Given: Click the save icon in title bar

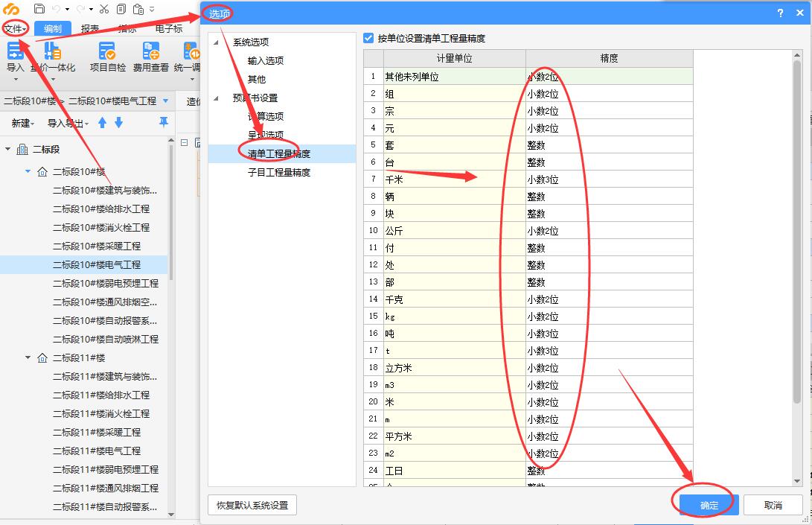Looking at the screenshot, I should coord(39,9).
